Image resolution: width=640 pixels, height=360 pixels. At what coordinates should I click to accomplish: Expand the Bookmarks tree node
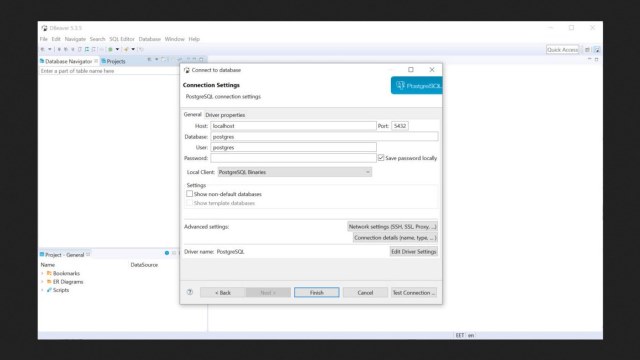(42, 273)
